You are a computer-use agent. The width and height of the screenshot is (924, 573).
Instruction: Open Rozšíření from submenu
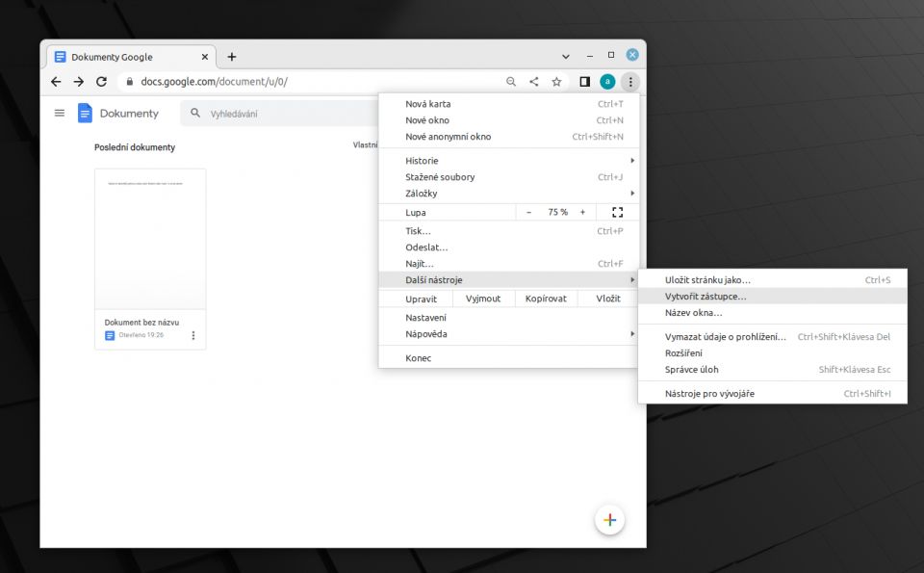[773, 353]
